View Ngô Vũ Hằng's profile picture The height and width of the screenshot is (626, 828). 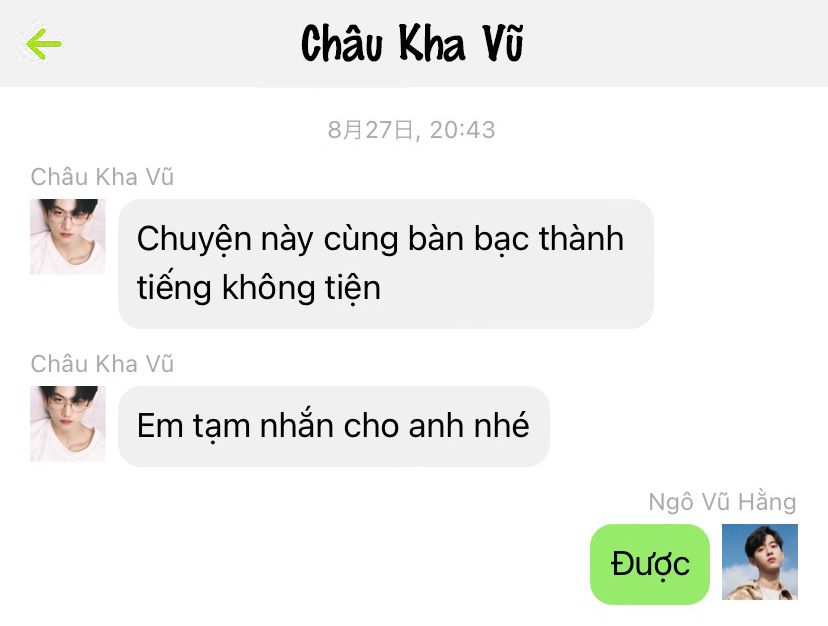click(760, 562)
